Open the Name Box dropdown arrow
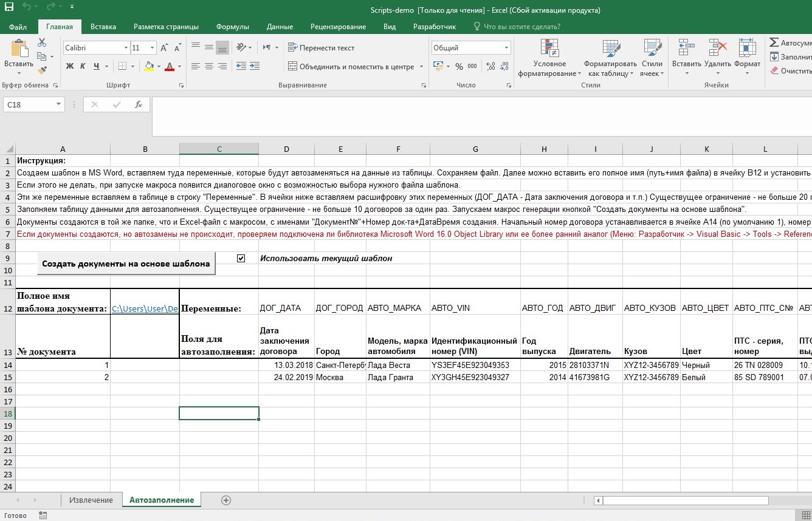812x521 pixels. point(59,104)
